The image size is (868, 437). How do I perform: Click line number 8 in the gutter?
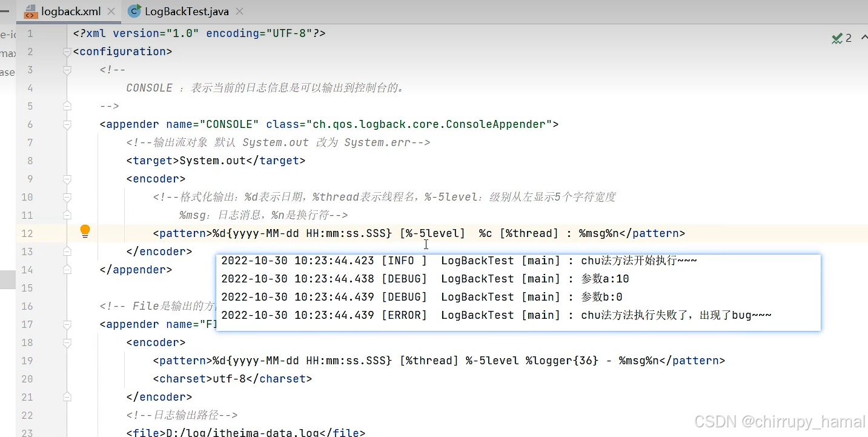[x=30, y=161]
